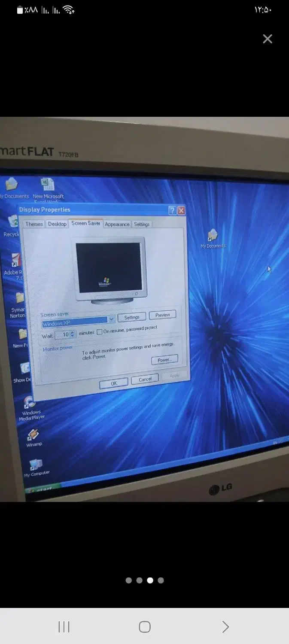Tap the fourth pagination dot

(x=161, y=580)
